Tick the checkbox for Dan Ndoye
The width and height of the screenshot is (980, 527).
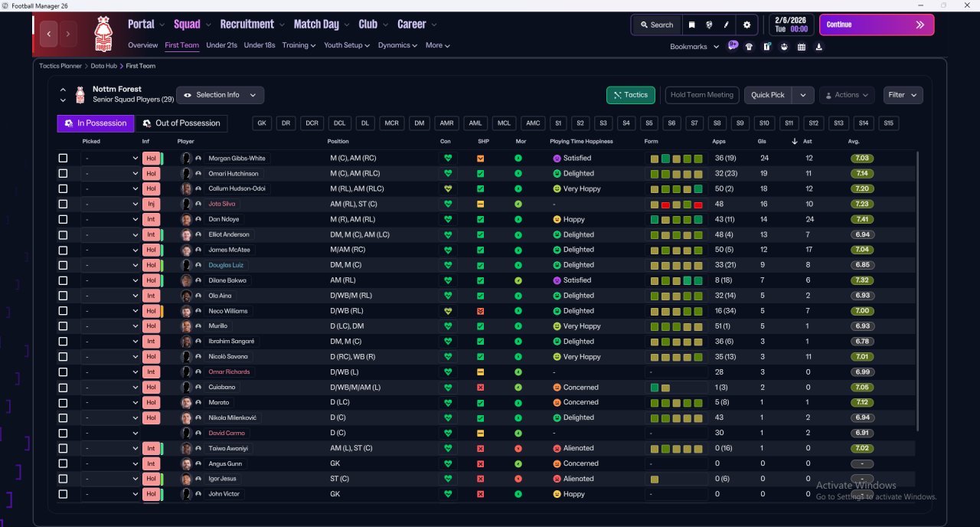coord(63,219)
